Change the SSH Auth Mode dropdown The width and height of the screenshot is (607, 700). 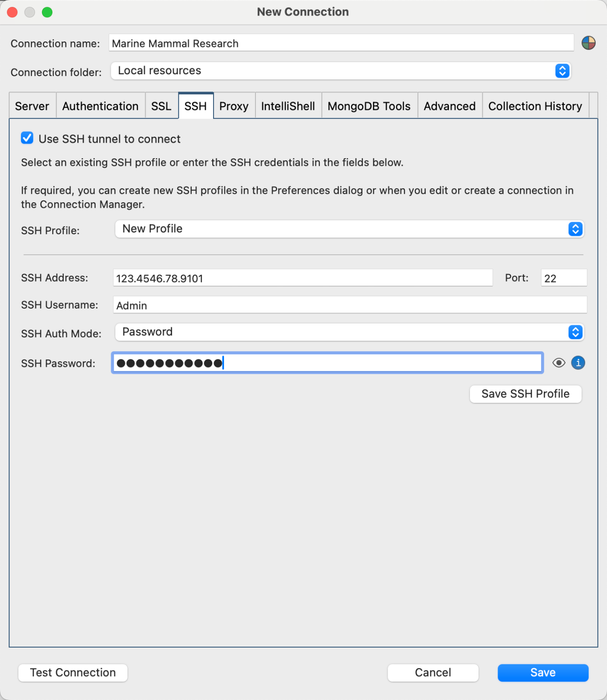click(575, 332)
